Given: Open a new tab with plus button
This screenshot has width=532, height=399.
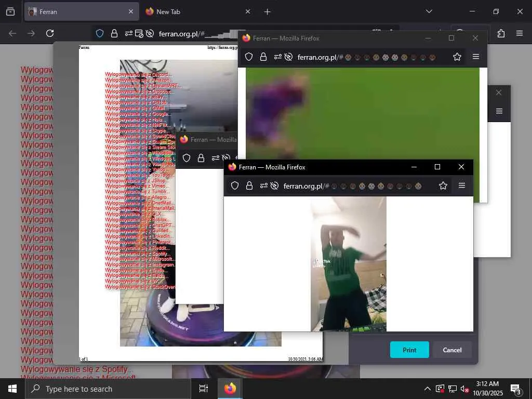Looking at the screenshot, I should (x=268, y=12).
